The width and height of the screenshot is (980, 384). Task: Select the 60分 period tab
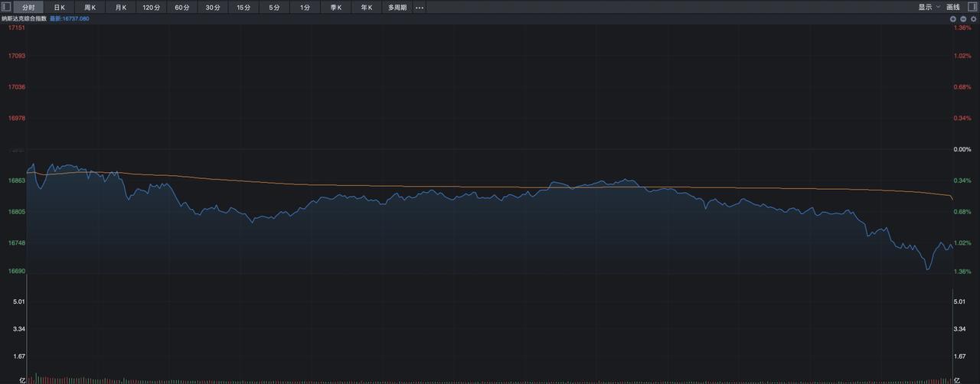click(x=182, y=8)
